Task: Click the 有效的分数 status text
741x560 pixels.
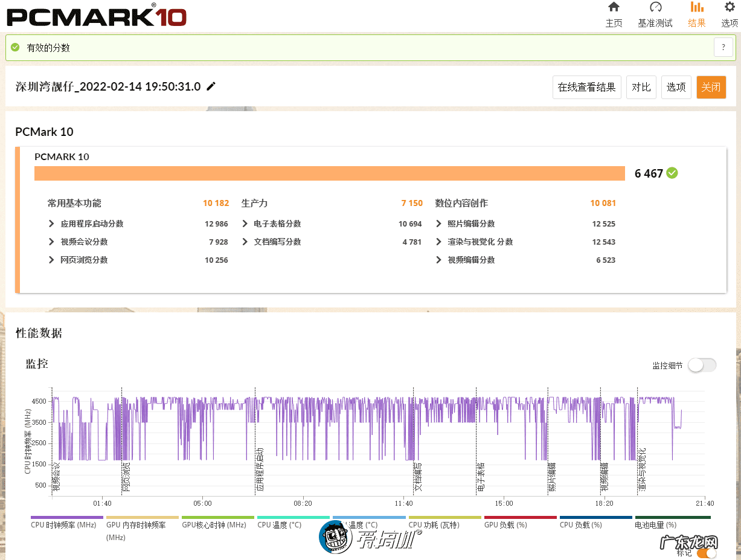Action: (48, 48)
